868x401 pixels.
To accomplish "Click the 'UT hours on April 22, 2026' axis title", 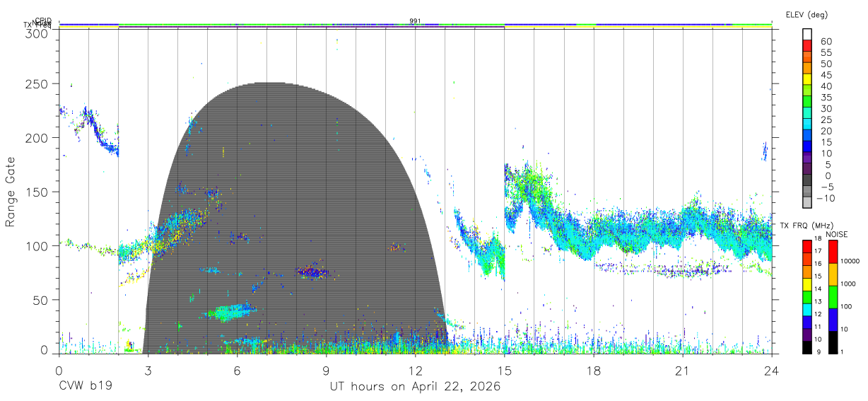I will 415,387.
